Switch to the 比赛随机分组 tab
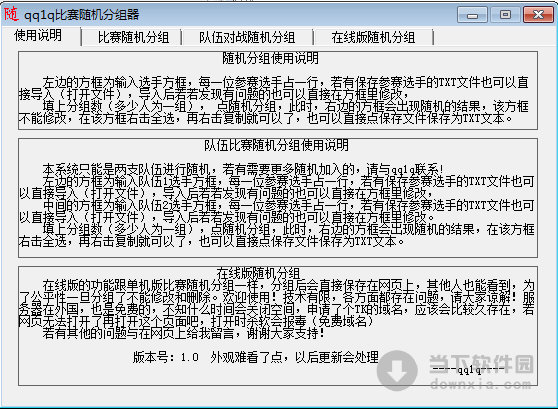 click(x=133, y=37)
